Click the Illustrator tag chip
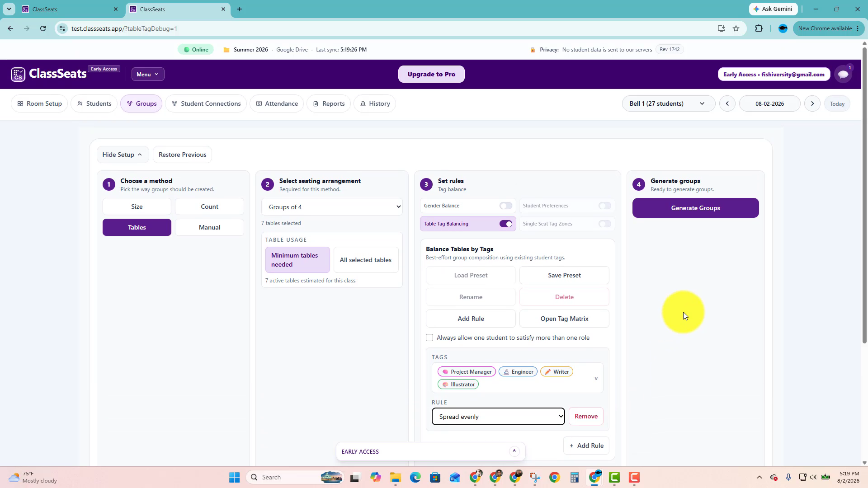Viewport: 868px width, 488px height. [x=458, y=385]
